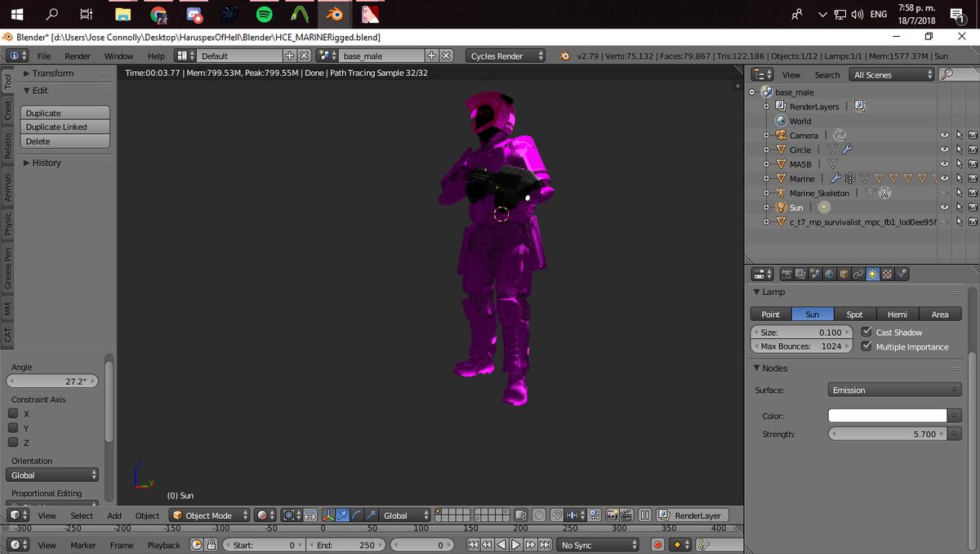Open the Help menu
This screenshot has height=554, width=980.
click(x=156, y=56)
